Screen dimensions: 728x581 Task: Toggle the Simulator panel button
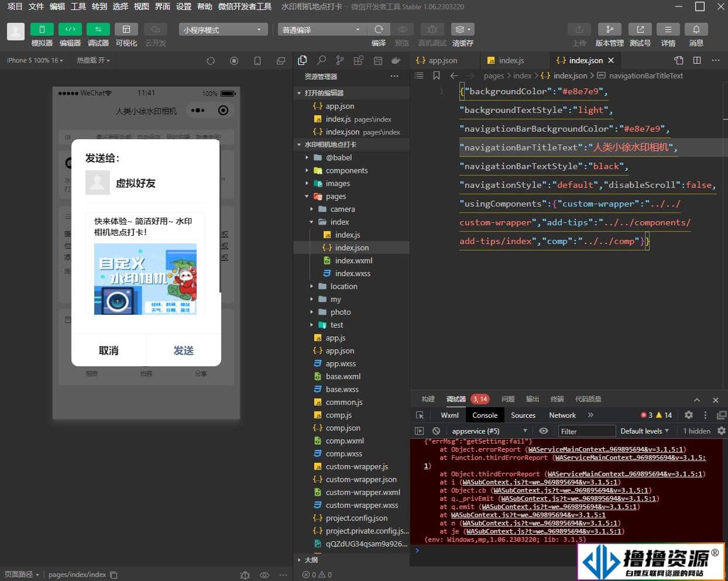(42, 29)
